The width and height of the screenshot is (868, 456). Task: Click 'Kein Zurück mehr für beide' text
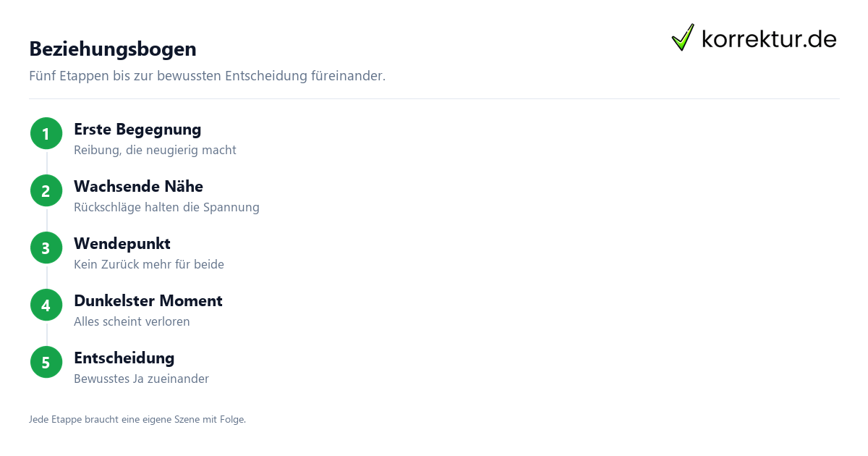tap(149, 265)
